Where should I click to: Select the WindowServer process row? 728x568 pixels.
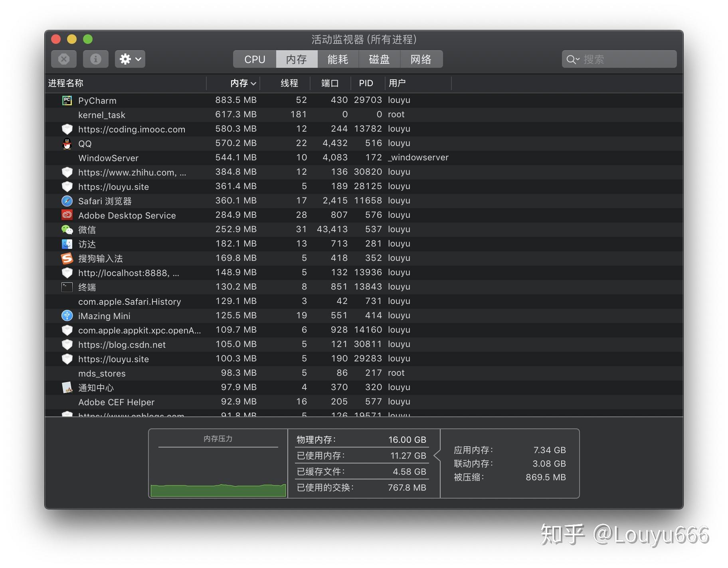pos(364,158)
